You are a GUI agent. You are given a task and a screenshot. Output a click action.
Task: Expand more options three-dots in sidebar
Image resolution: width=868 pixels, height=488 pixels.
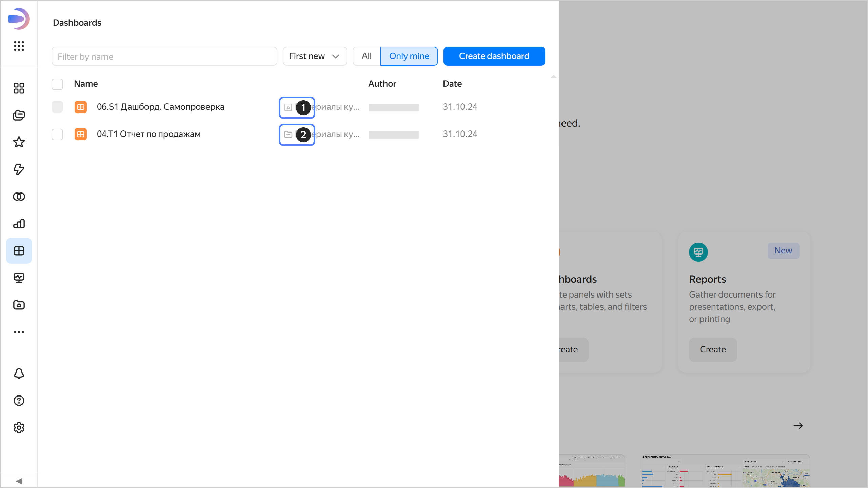pyautogui.click(x=19, y=332)
